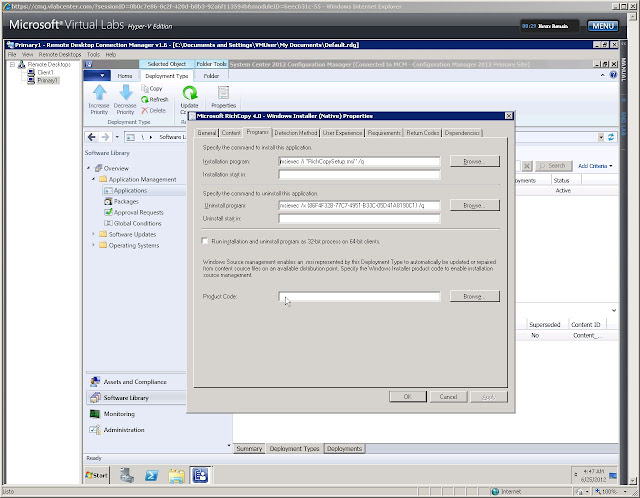Click the Increase Priority arrow icon
The width and height of the screenshot is (640, 498).
(99, 93)
